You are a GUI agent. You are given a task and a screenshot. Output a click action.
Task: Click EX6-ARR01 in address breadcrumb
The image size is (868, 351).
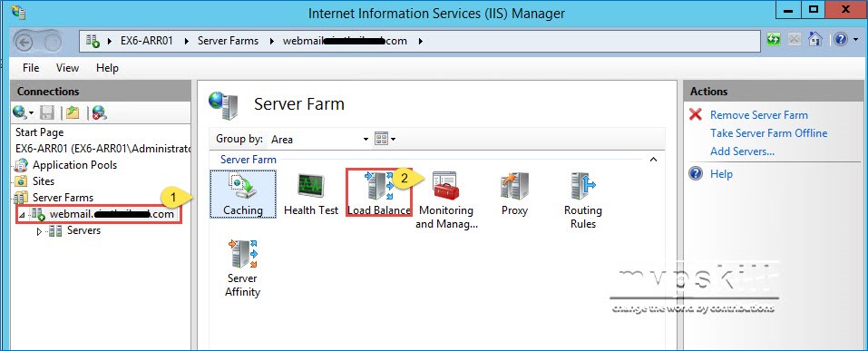(x=147, y=41)
